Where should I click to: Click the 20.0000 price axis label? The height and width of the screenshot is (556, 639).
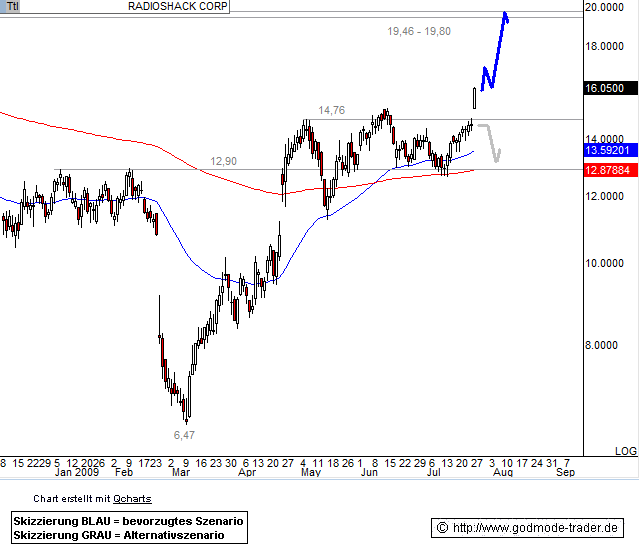(604, 7)
